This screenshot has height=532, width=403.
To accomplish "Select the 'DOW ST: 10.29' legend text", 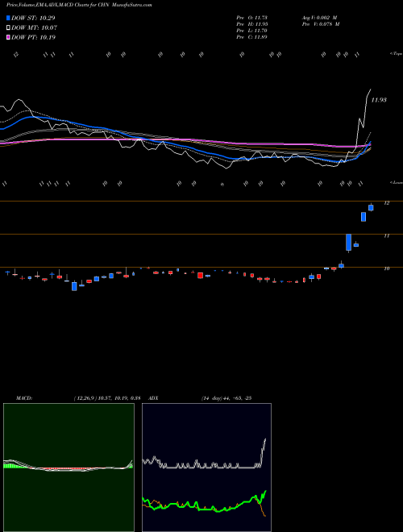I will point(33,18).
